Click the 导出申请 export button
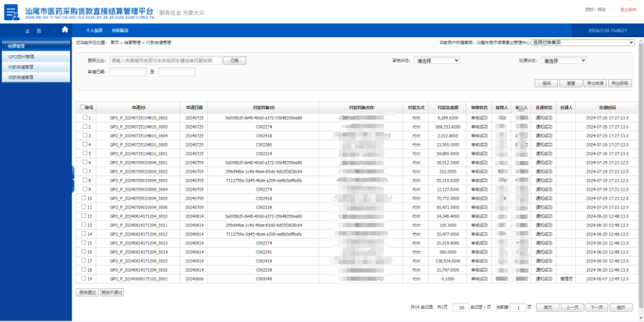The image size is (644, 322). pos(595,83)
